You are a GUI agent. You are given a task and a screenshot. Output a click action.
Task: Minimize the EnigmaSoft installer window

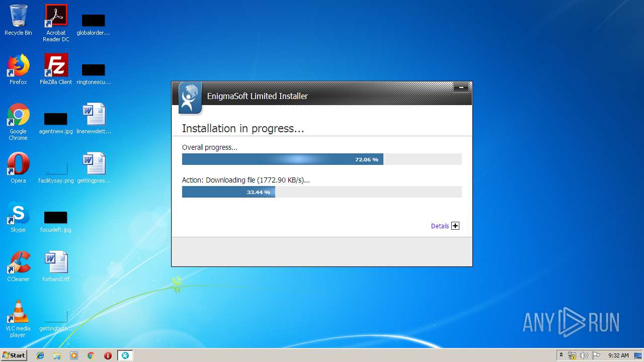[461, 87]
